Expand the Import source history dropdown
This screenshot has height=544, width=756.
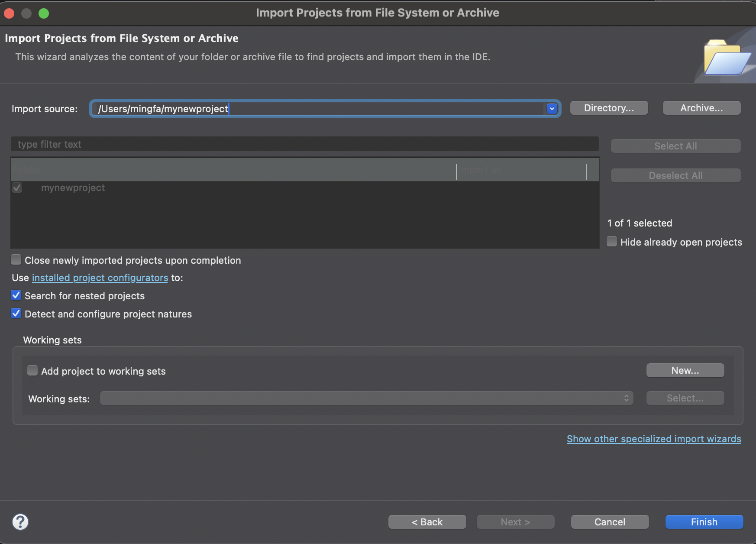552,109
